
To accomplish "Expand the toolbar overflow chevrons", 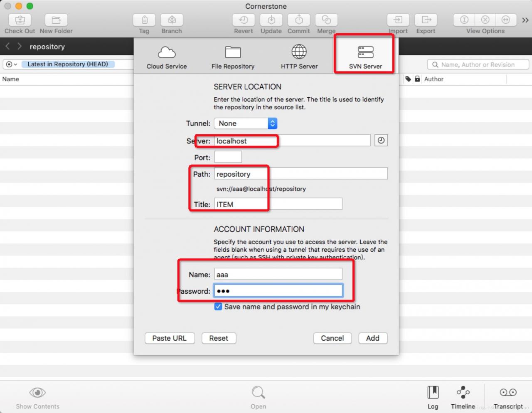I will (x=525, y=20).
